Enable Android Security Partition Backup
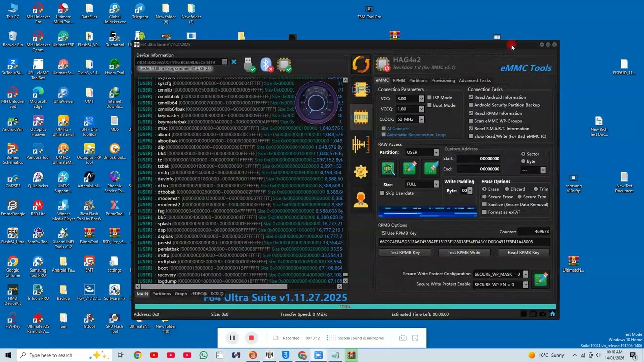Viewport: 644px width, 362px height. point(471,105)
